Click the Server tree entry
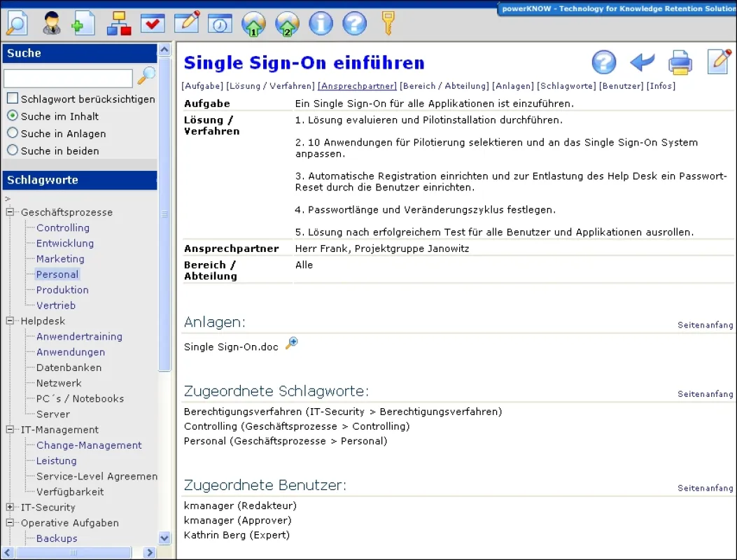 [53, 414]
